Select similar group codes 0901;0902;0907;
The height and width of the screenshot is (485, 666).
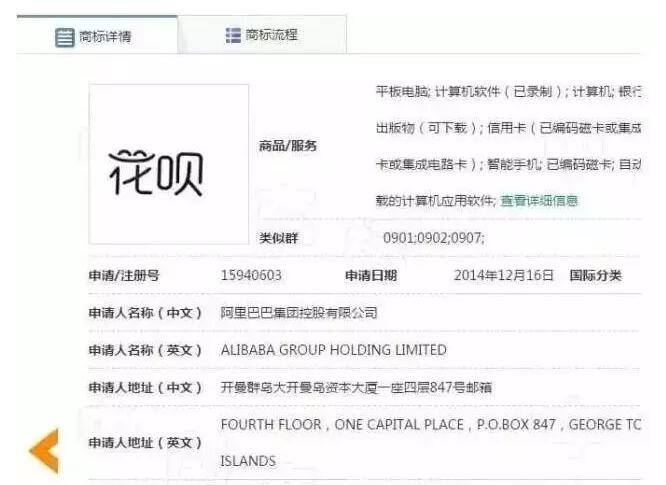(434, 238)
